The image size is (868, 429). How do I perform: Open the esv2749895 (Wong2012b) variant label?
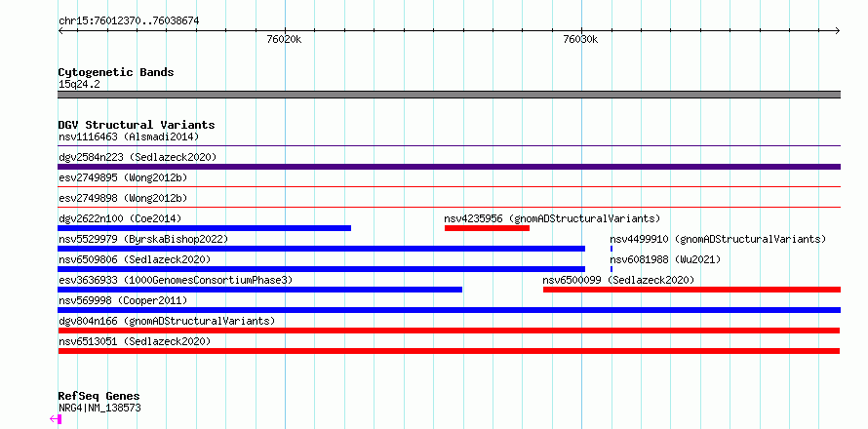[122, 177]
